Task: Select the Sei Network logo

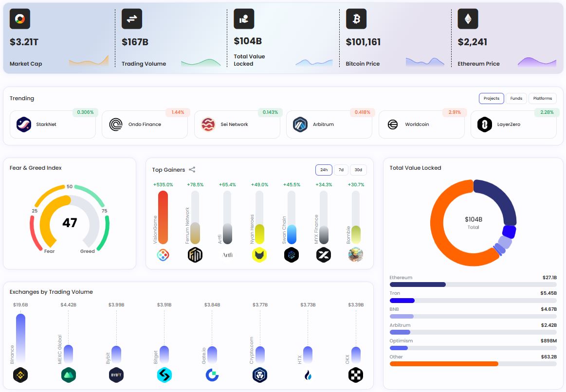Action: [208, 125]
